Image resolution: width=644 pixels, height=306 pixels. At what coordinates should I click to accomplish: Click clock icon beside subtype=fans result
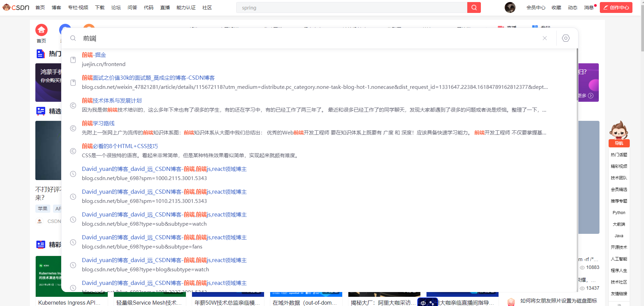click(x=73, y=242)
